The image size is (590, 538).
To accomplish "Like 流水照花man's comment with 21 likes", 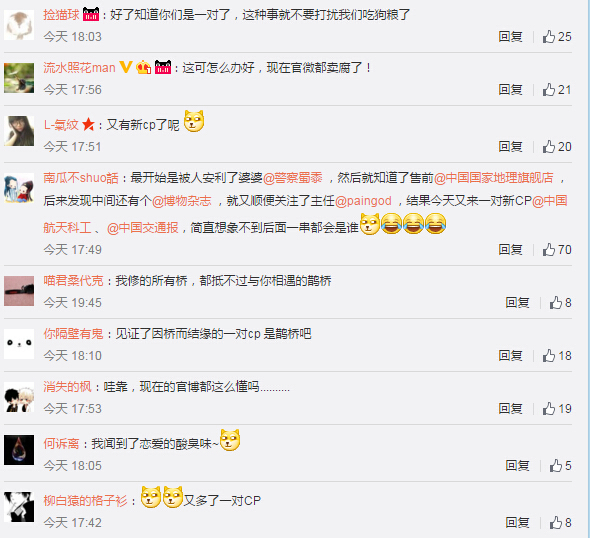I will pyautogui.click(x=557, y=90).
